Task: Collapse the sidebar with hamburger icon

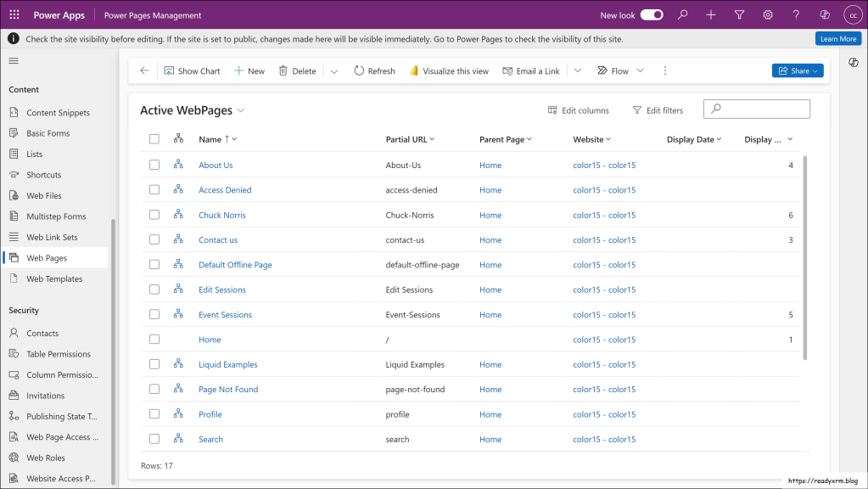Action: [14, 61]
